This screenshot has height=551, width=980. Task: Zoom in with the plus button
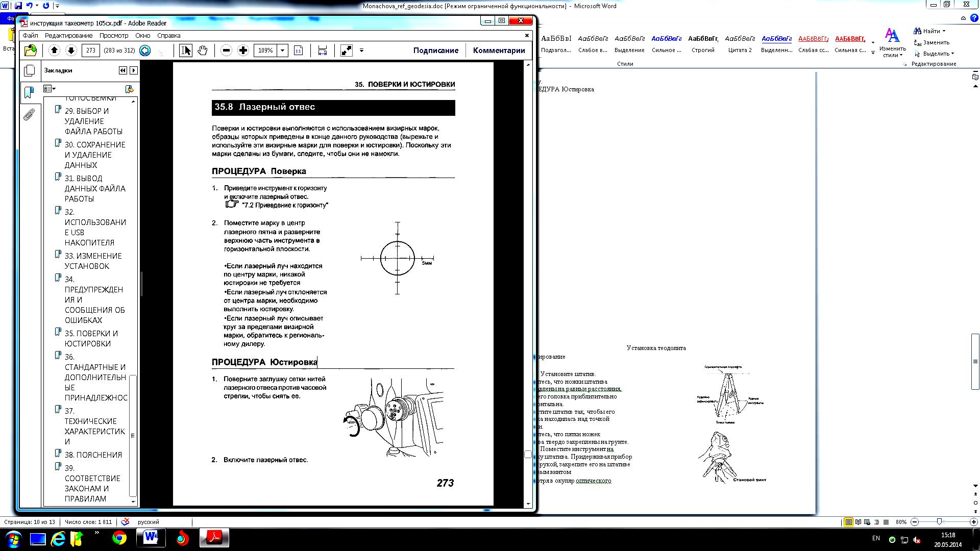pos(243,50)
